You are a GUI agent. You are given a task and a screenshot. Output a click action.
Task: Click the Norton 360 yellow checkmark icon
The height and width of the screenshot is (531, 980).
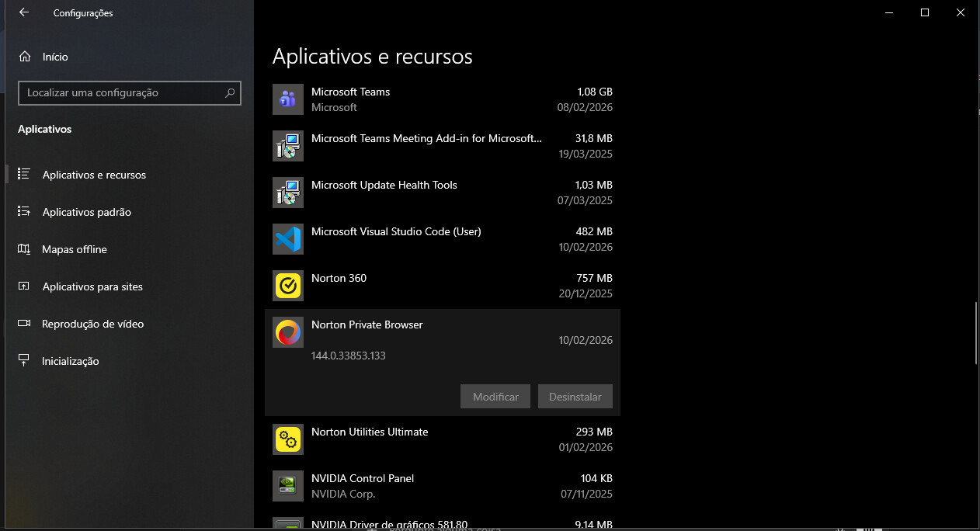coord(288,286)
